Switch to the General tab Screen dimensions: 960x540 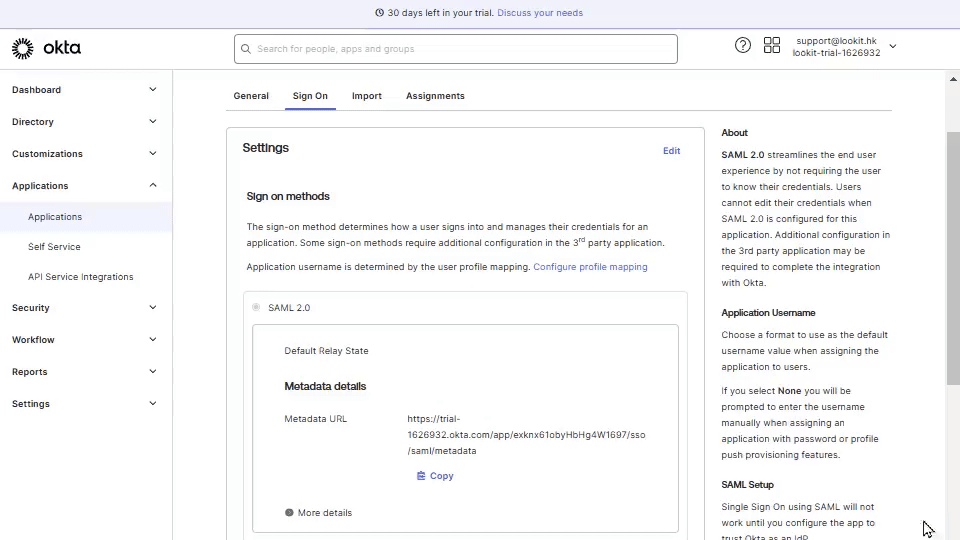[x=251, y=96]
